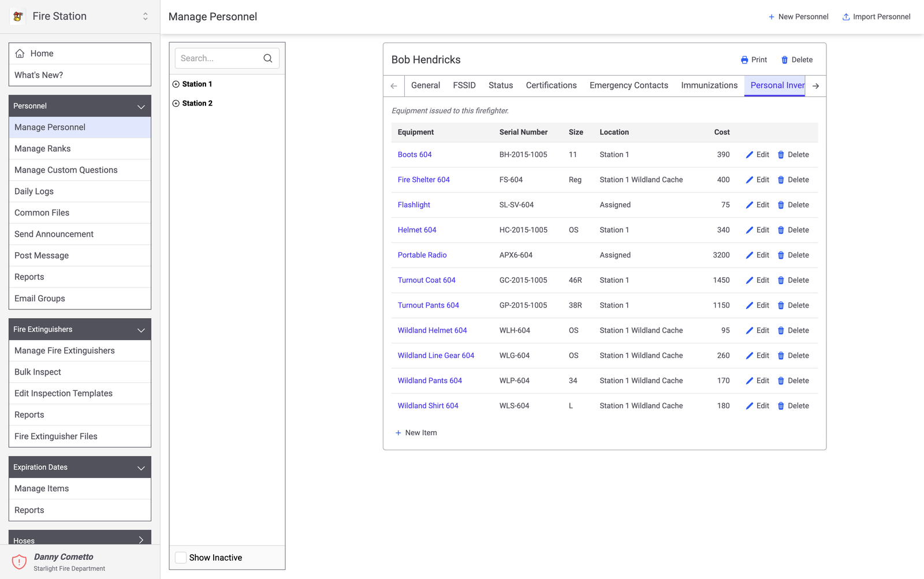The image size is (924, 579).
Task: Click the trash icon for Portable Radio
Action: point(781,255)
